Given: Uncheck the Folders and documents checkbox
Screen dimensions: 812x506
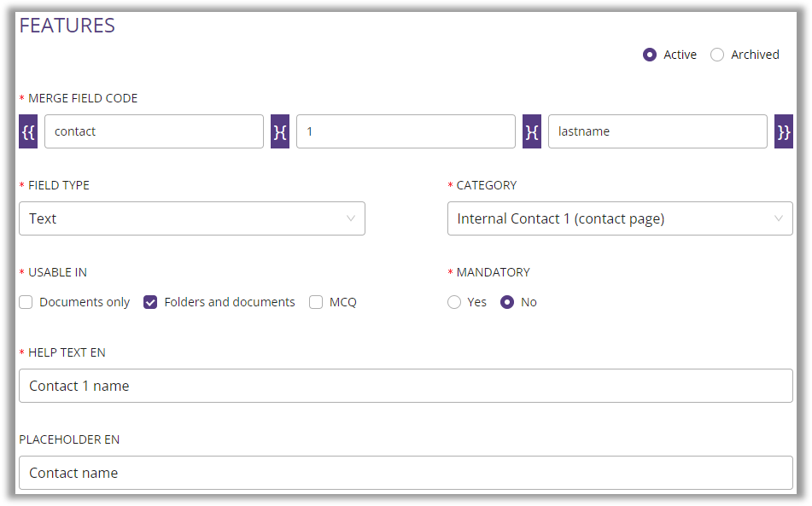Looking at the screenshot, I should 150,302.
